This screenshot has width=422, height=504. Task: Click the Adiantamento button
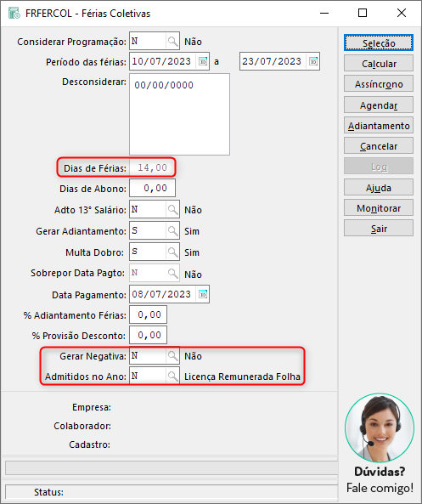pos(379,125)
